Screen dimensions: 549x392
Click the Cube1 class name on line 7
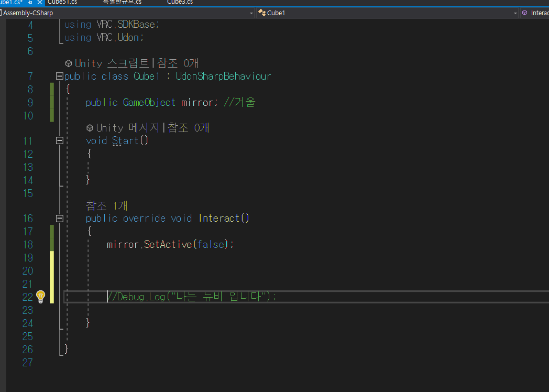[x=146, y=76]
